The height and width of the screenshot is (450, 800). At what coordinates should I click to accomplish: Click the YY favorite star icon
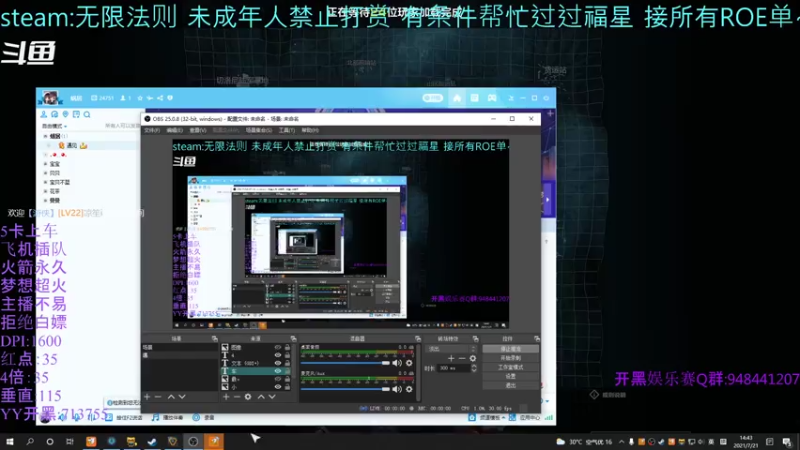point(140,98)
